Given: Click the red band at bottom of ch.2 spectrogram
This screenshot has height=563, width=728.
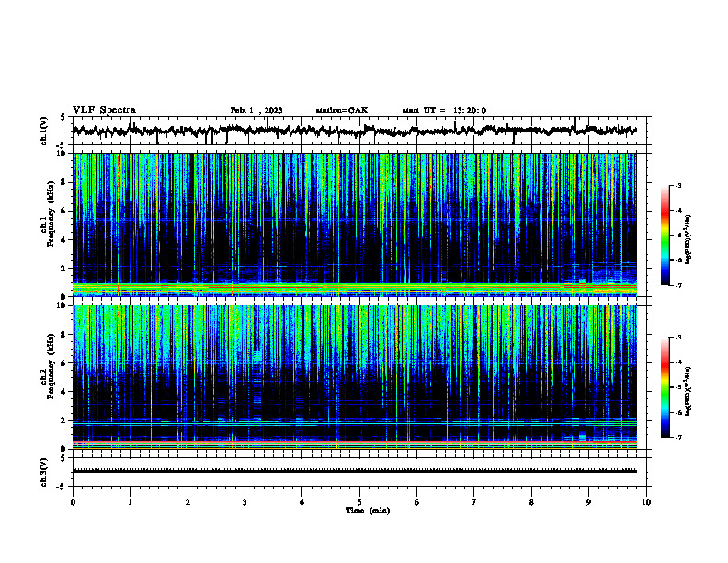Looking at the screenshot, I should click(x=355, y=442).
